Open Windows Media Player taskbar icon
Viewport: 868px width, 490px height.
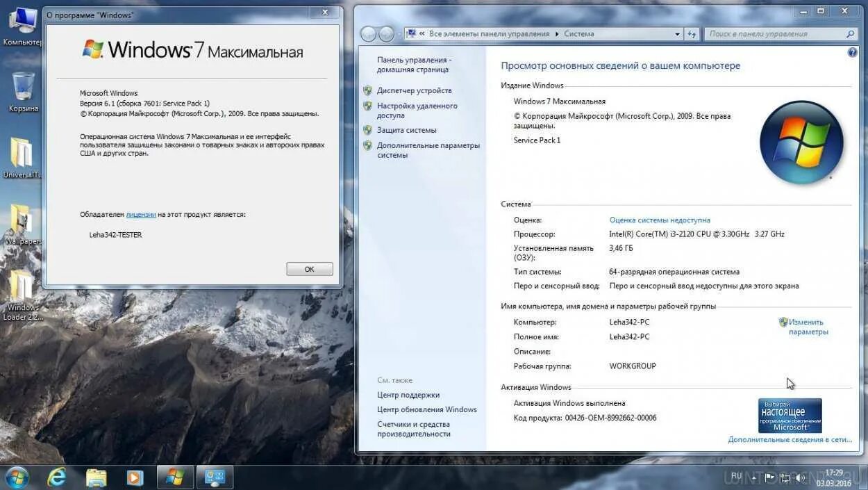tap(135, 477)
